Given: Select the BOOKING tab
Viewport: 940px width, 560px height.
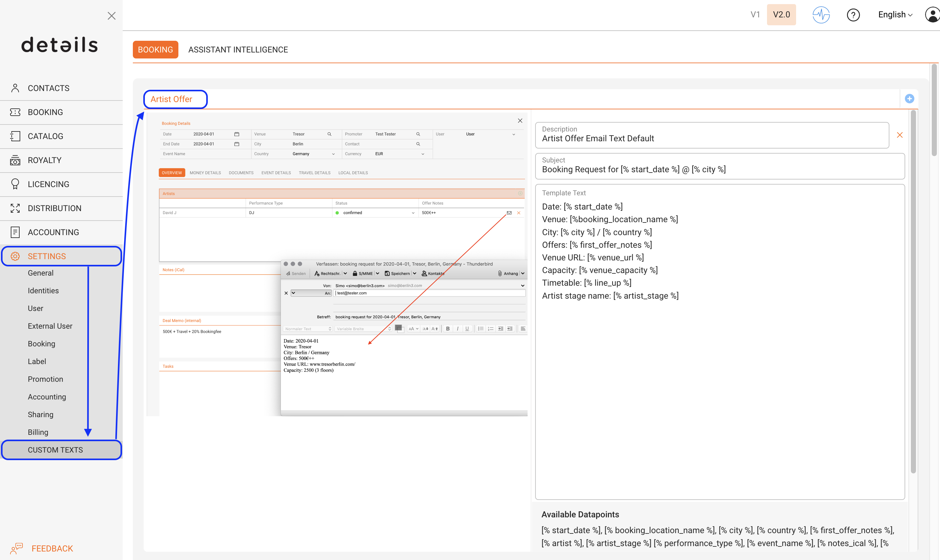Looking at the screenshot, I should pos(155,50).
